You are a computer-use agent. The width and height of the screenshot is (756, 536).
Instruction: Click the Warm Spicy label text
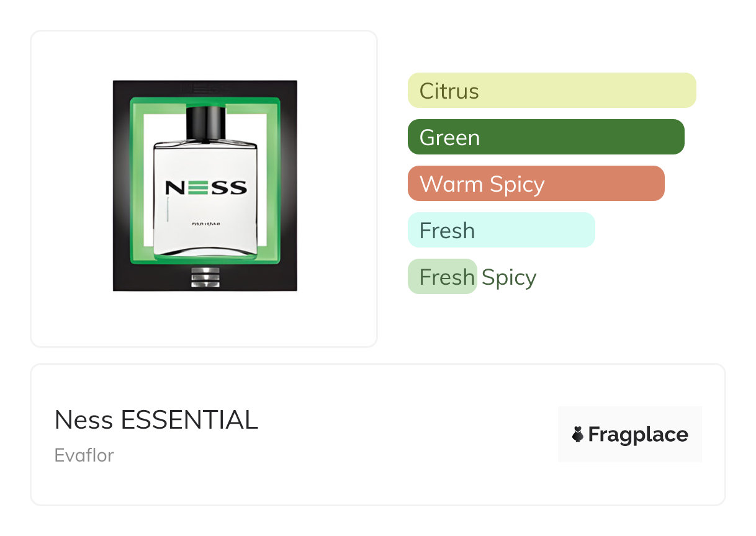coord(482,184)
